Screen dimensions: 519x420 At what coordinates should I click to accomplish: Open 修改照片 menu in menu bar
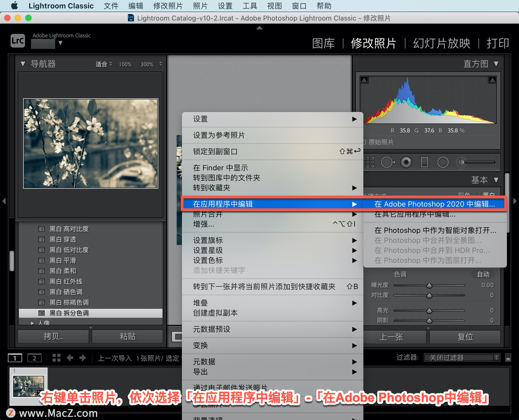coord(168,6)
